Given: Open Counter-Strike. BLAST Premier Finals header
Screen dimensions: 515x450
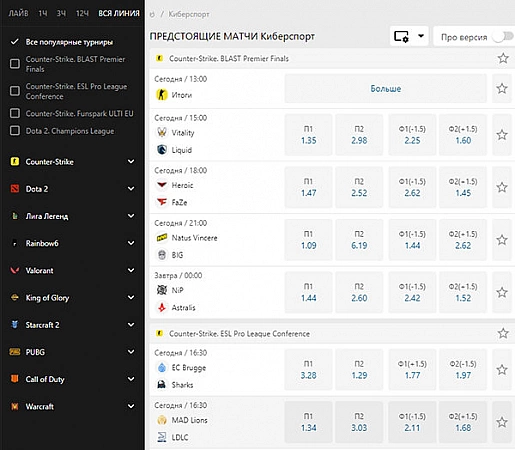Looking at the screenshot, I should 229,59.
